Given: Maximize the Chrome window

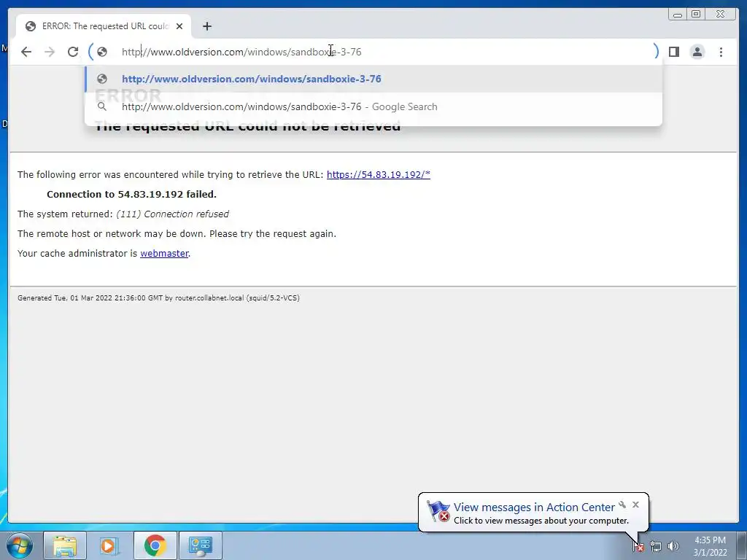Looking at the screenshot, I should [x=696, y=15].
